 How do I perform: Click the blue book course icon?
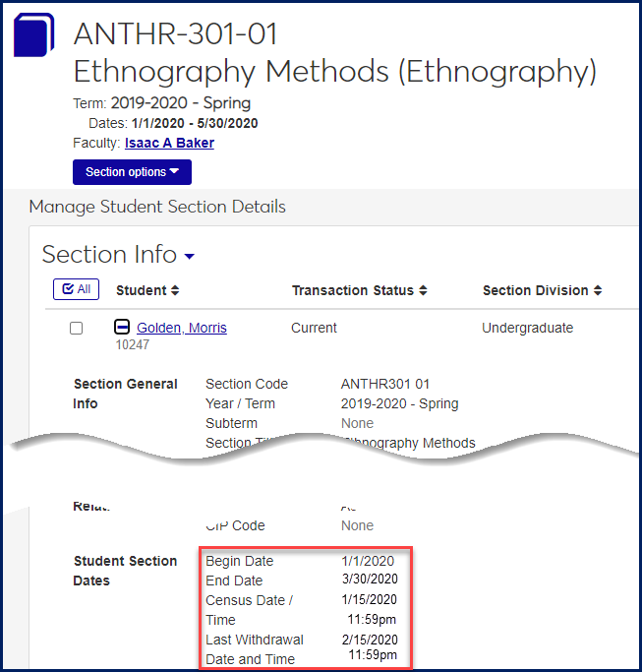34,35
